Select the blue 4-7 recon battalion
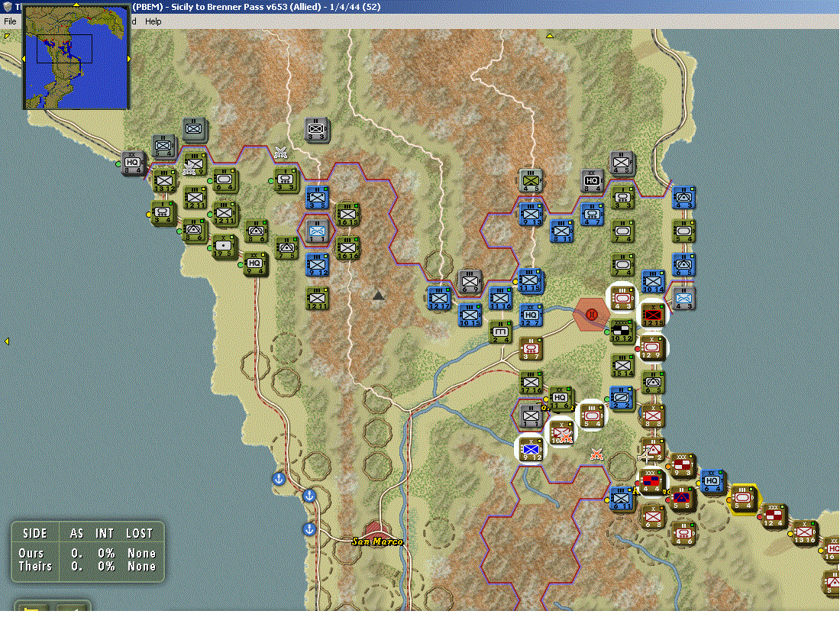This screenshot has height=640, width=840. pyautogui.click(x=591, y=215)
